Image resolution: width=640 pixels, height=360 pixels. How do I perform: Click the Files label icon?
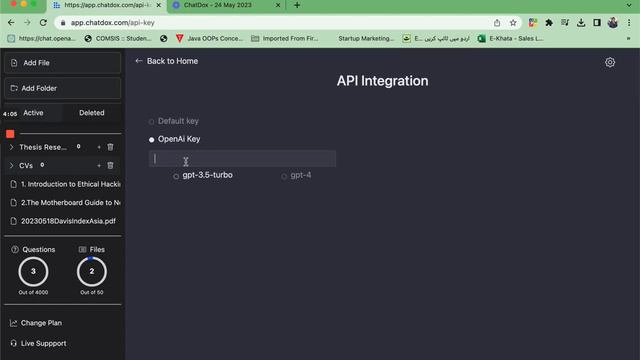82,249
